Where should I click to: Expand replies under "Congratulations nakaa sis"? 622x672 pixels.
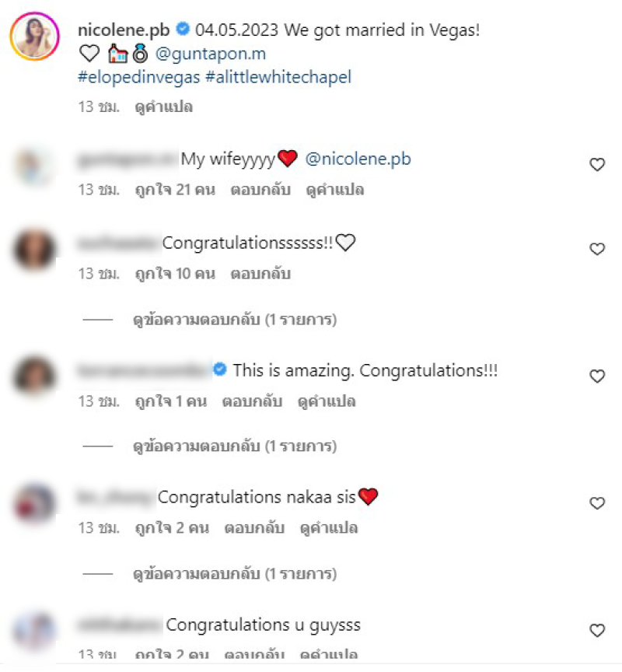point(235,573)
